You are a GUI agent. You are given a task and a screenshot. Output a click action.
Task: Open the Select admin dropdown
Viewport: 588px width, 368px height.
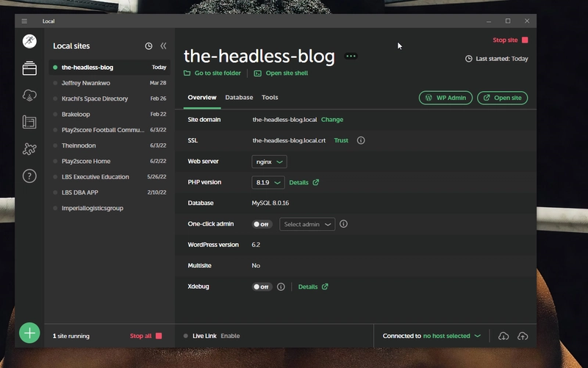(307, 224)
